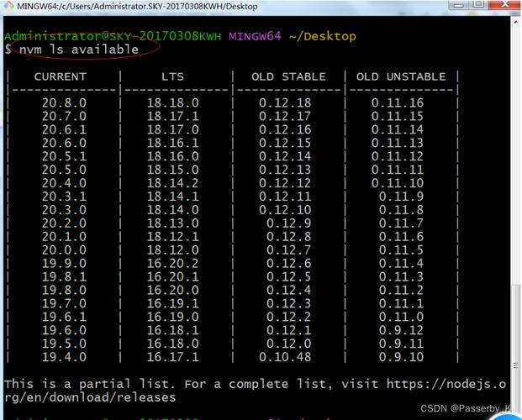
Task: Click LTS version 18.15.0
Action: tap(173, 170)
